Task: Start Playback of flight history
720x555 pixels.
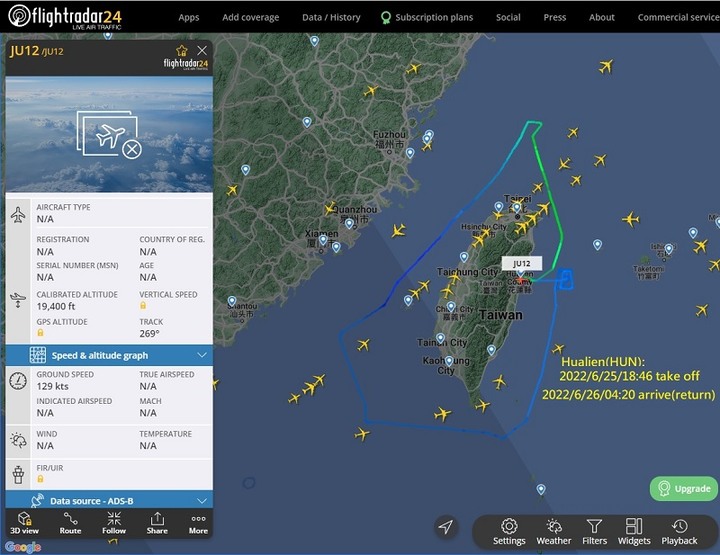Action: click(679, 532)
